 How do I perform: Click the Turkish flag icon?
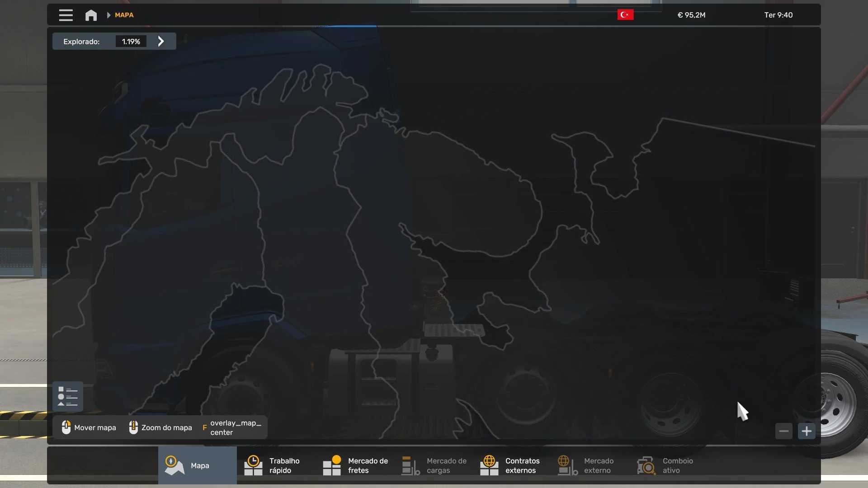625,15
